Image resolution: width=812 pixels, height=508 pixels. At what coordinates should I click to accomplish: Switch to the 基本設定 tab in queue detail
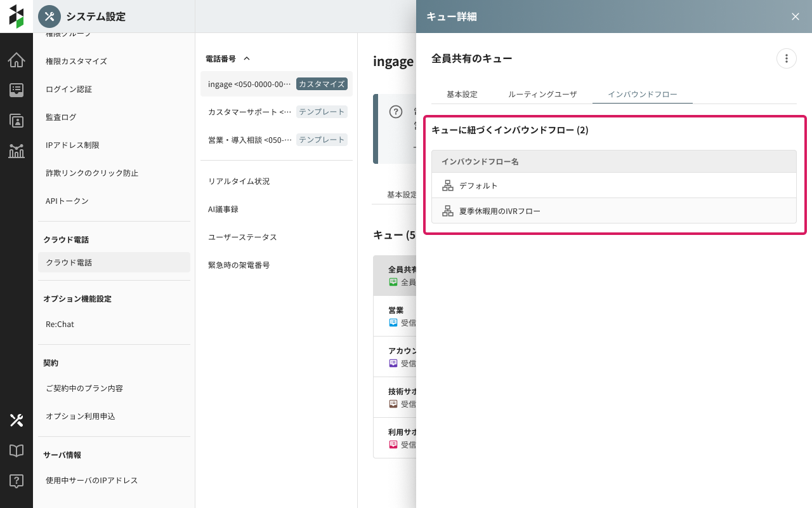point(462,94)
